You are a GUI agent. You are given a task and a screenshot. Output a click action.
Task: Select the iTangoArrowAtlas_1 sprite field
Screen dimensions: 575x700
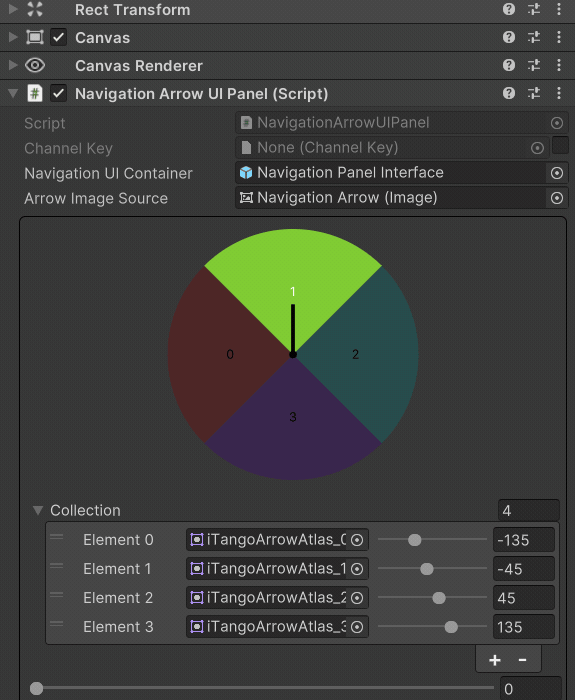click(277, 569)
